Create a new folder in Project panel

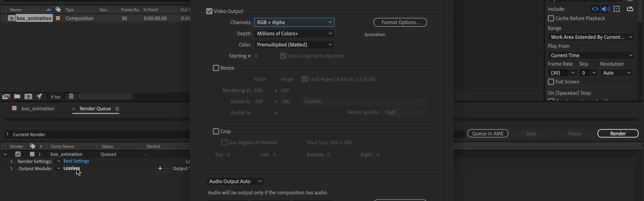tap(17, 96)
